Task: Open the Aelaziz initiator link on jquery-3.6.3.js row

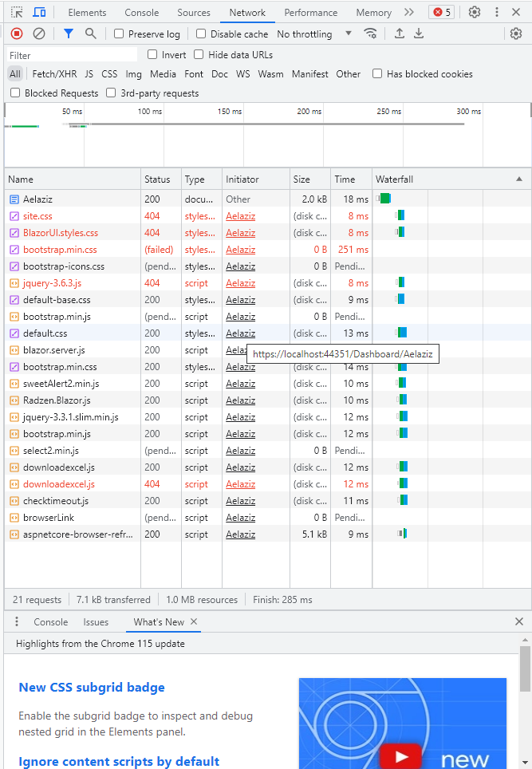Action: [240, 283]
